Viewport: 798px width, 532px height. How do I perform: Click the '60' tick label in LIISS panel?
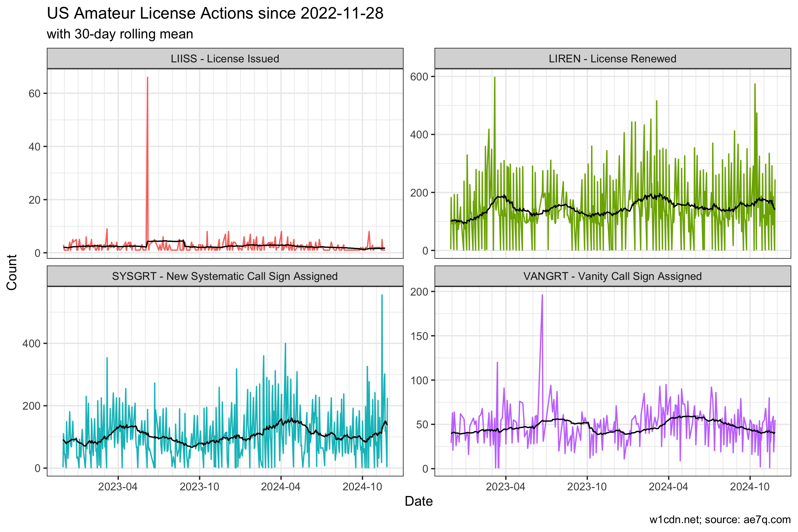(x=35, y=94)
